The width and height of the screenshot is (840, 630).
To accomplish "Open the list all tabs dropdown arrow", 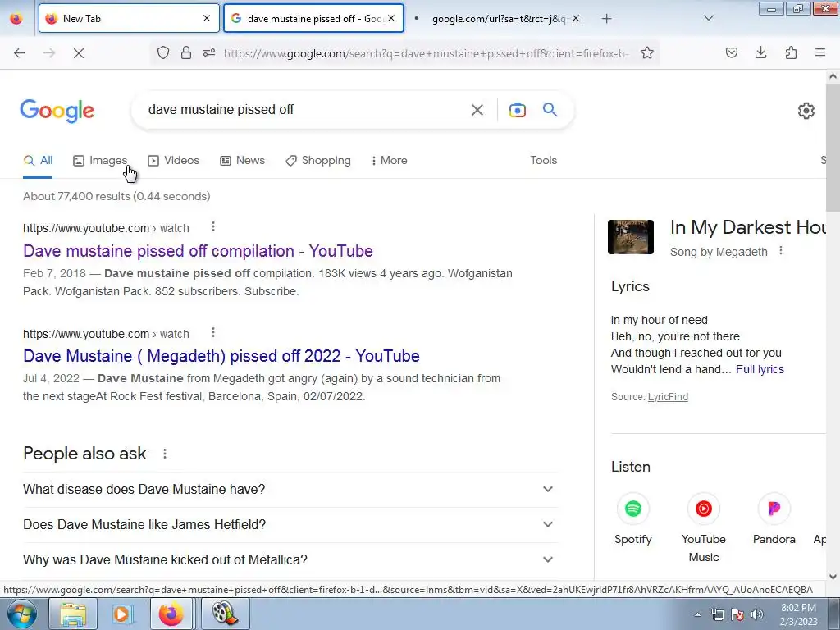I will [708, 18].
